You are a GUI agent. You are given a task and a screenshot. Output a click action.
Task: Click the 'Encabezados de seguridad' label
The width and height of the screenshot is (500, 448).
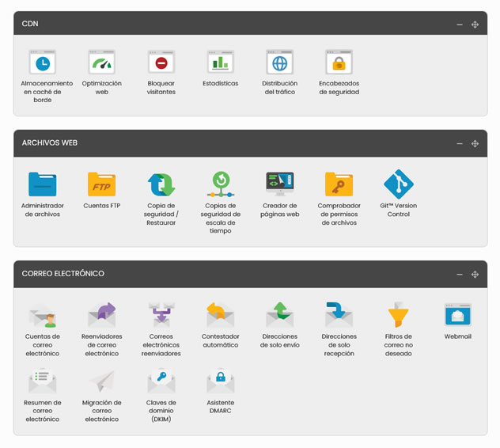(339, 87)
